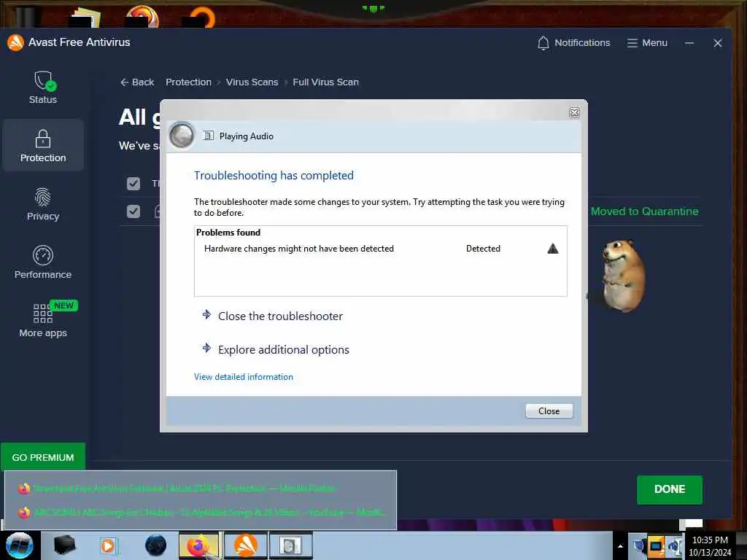The image size is (747, 560).
Task: Click the first system tray icon next to the arrow
Action: click(638, 546)
